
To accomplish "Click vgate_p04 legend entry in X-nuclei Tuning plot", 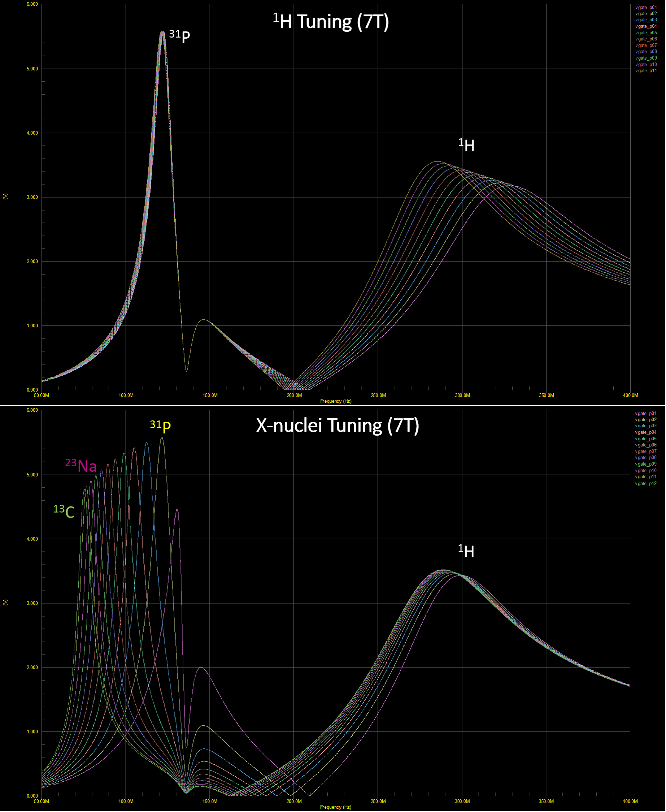I will tap(645, 432).
